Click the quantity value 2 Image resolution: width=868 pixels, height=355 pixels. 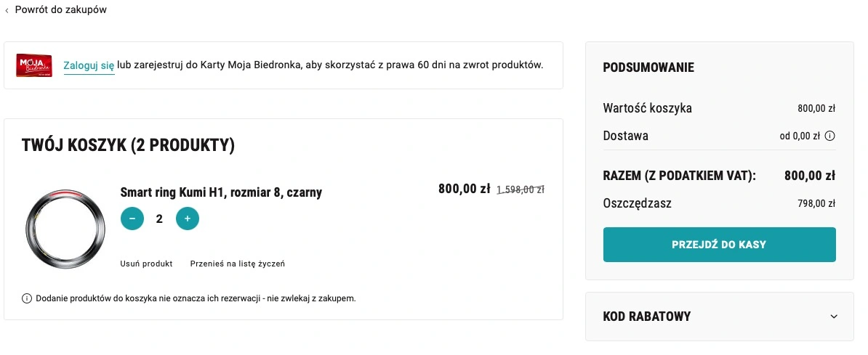[159, 219]
